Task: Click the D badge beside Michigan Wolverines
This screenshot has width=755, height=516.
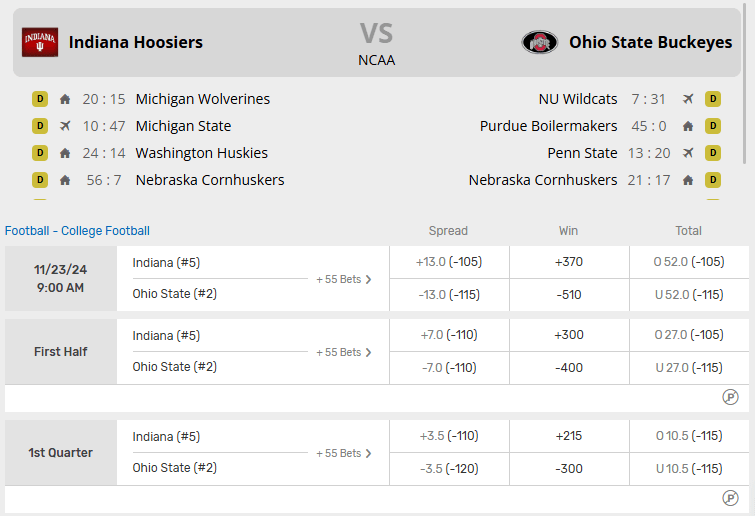Action: point(40,99)
